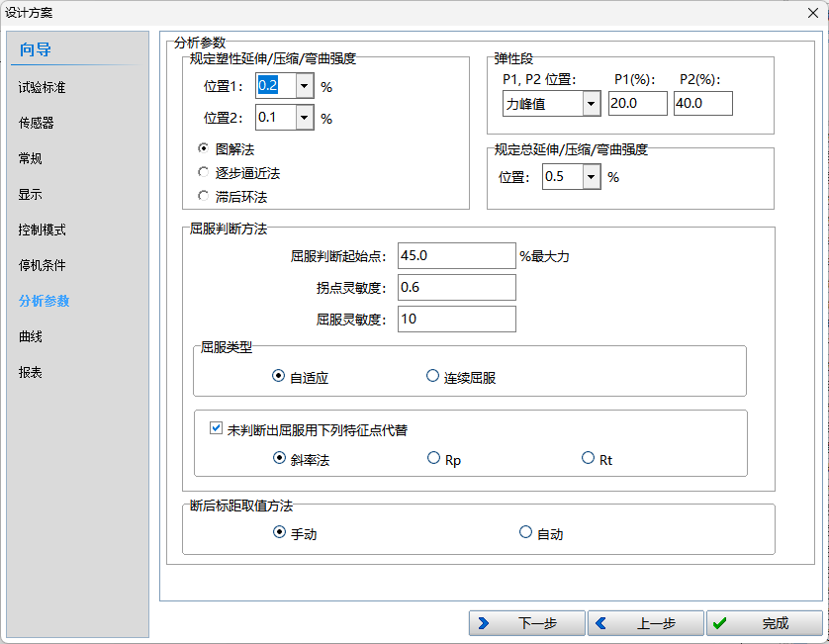
Task: Open the 曲线 page
Action: click(30, 336)
